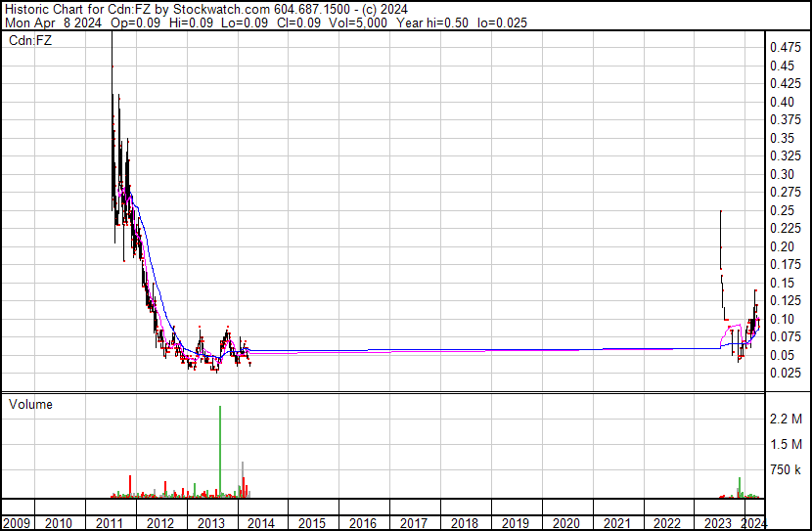Select the 2013 year marker
Screen dimensions: 812x531
point(210,523)
